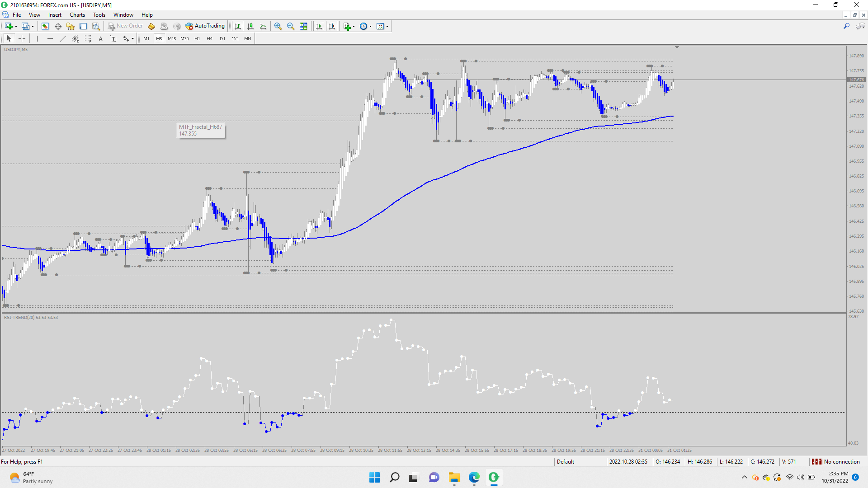Image resolution: width=868 pixels, height=488 pixels.
Task: Select the Draw Trendline tool
Action: point(63,38)
